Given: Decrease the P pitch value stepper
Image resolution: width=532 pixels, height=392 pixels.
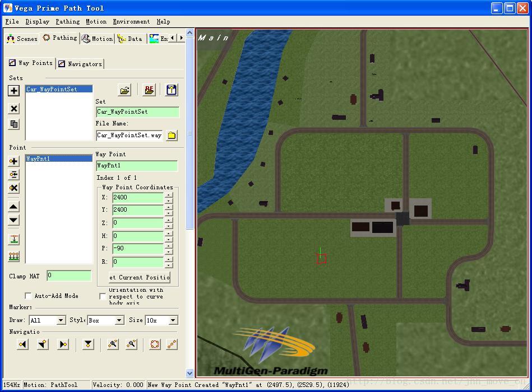Looking at the screenshot, I should tap(169, 252).
